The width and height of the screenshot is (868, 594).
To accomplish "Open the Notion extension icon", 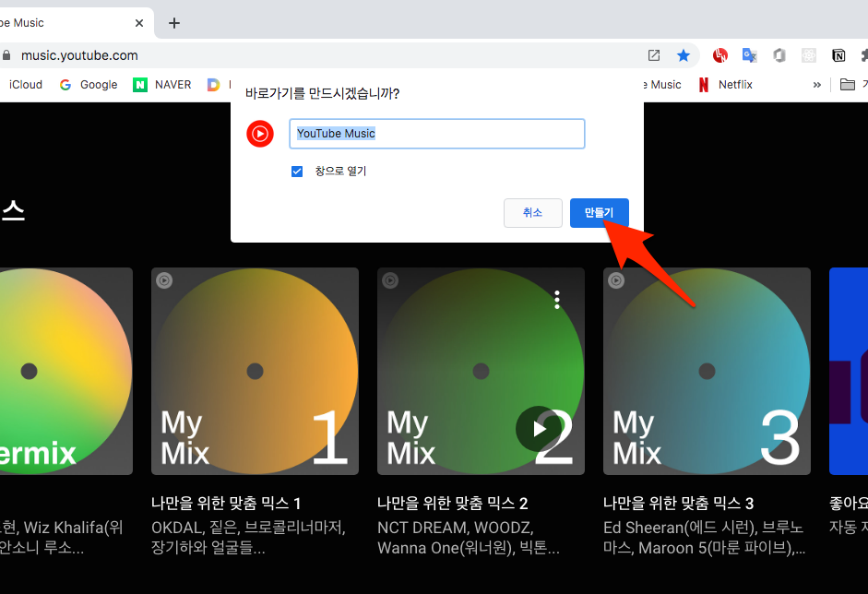I will 838,54.
